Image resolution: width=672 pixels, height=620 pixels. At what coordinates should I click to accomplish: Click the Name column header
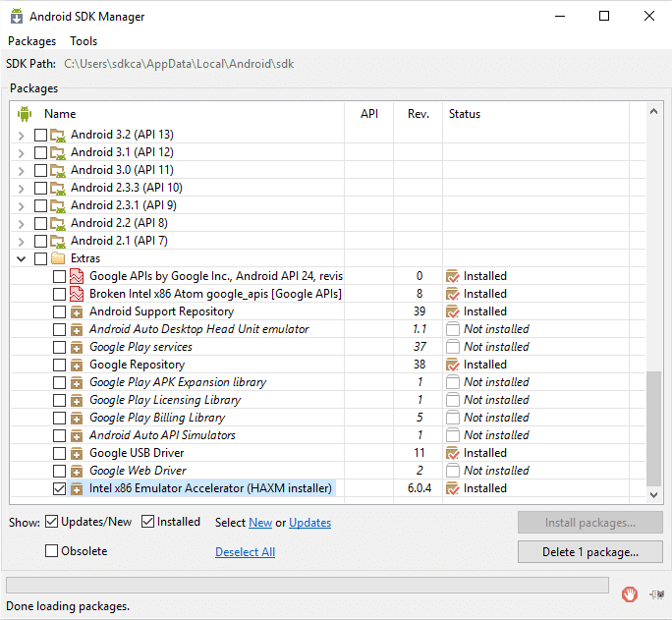click(60, 114)
